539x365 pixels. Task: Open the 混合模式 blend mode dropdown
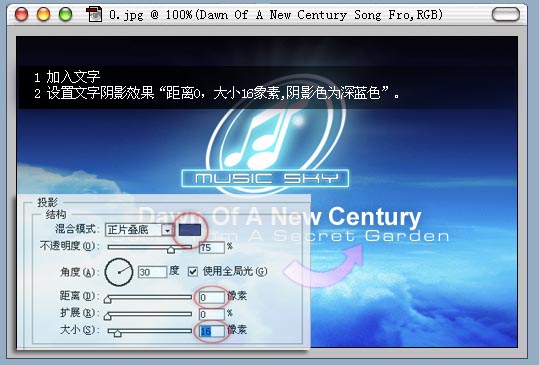tap(139, 230)
